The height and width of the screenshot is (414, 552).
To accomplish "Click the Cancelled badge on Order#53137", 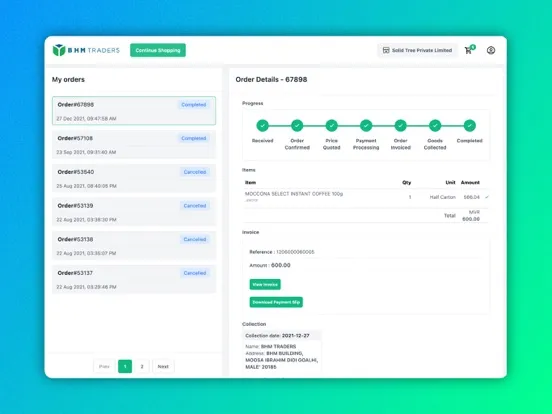I will (195, 273).
